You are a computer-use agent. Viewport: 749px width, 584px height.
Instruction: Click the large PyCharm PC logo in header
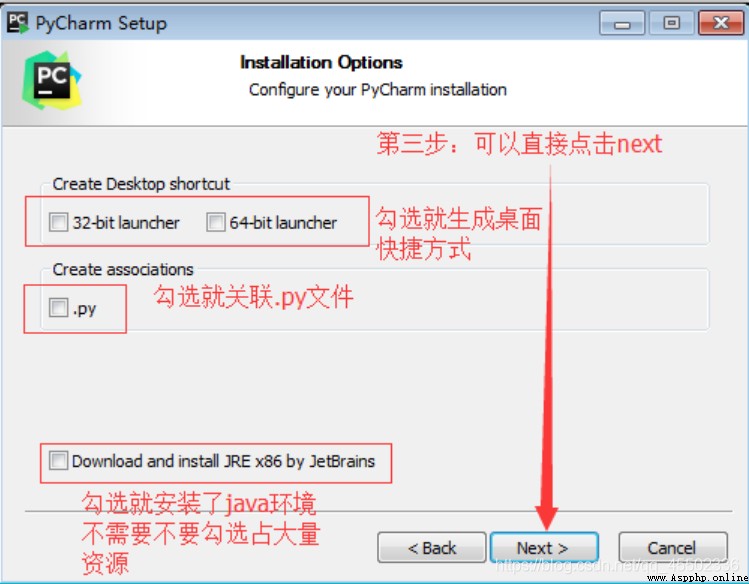(x=52, y=81)
